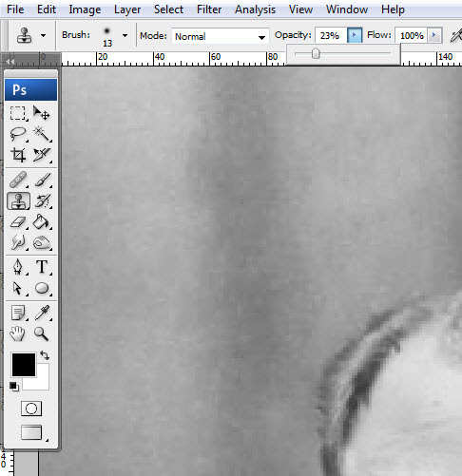Reset to default foreground and background colors
Viewport: 462px width, 476px height.
14,387
